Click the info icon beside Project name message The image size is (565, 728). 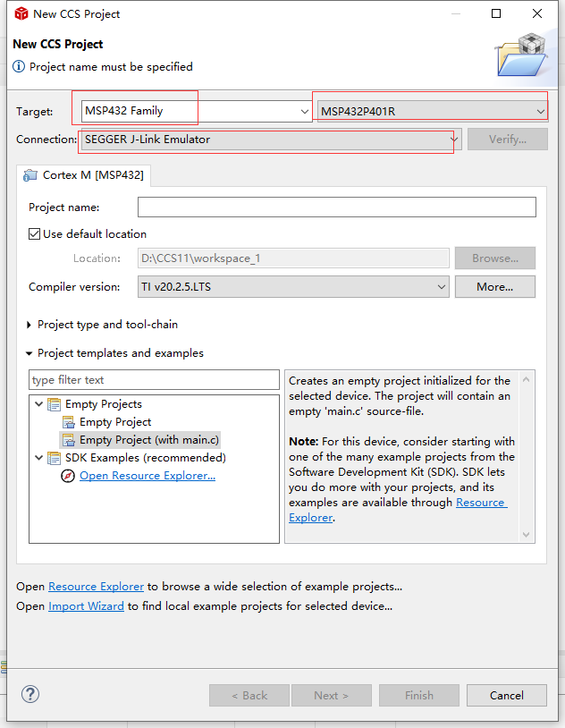click(19, 66)
